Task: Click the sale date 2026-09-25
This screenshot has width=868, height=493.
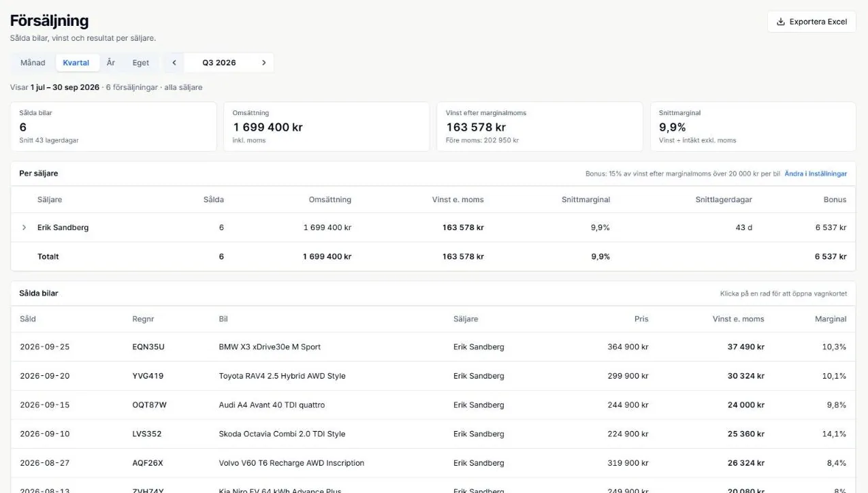Action: (x=45, y=347)
